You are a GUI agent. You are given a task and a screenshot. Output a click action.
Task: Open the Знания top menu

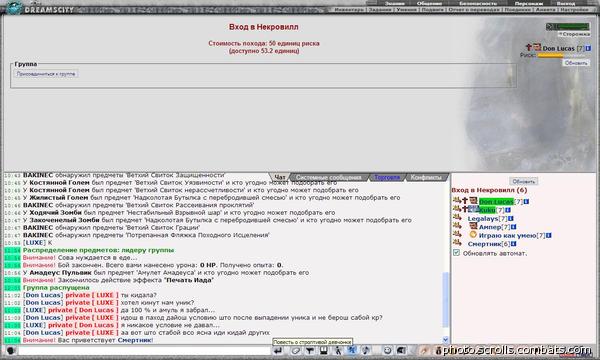click(395, 3)
